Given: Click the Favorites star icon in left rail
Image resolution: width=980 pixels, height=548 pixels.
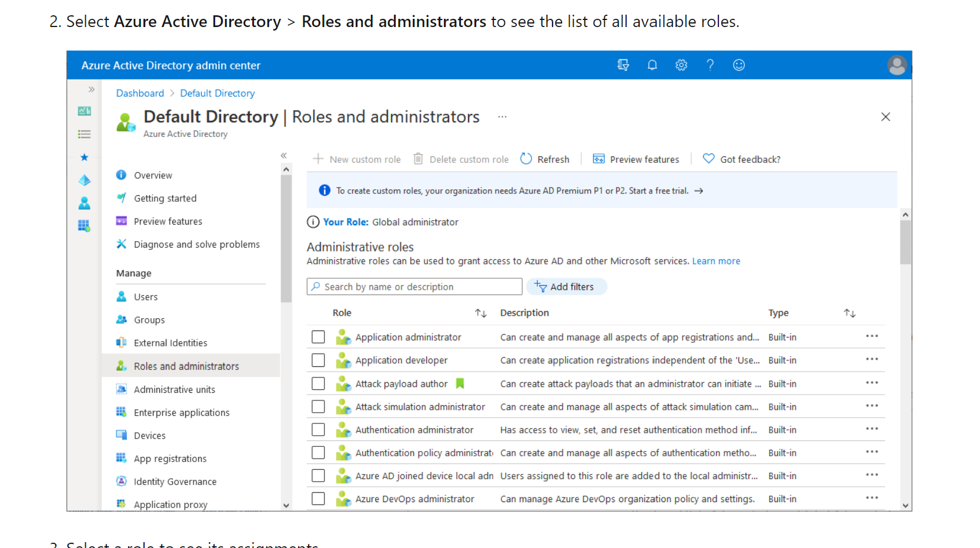Looking at the screenshot, I should (x=84, y=157).
